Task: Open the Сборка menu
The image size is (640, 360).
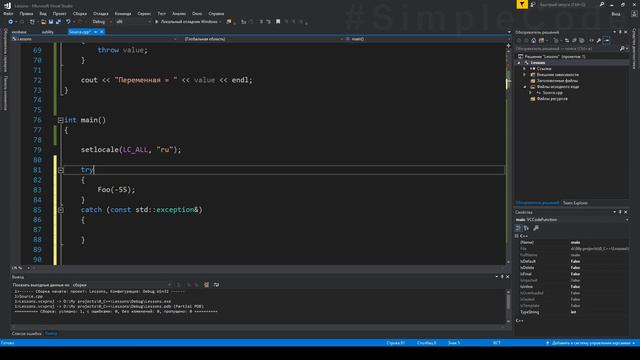Action: point(80,13)
